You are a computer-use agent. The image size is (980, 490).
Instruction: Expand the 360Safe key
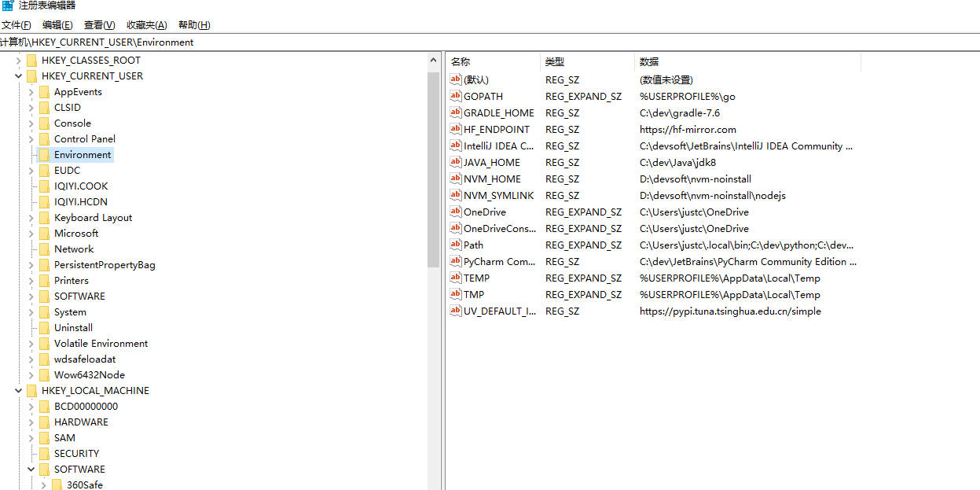tap(44, 485)
